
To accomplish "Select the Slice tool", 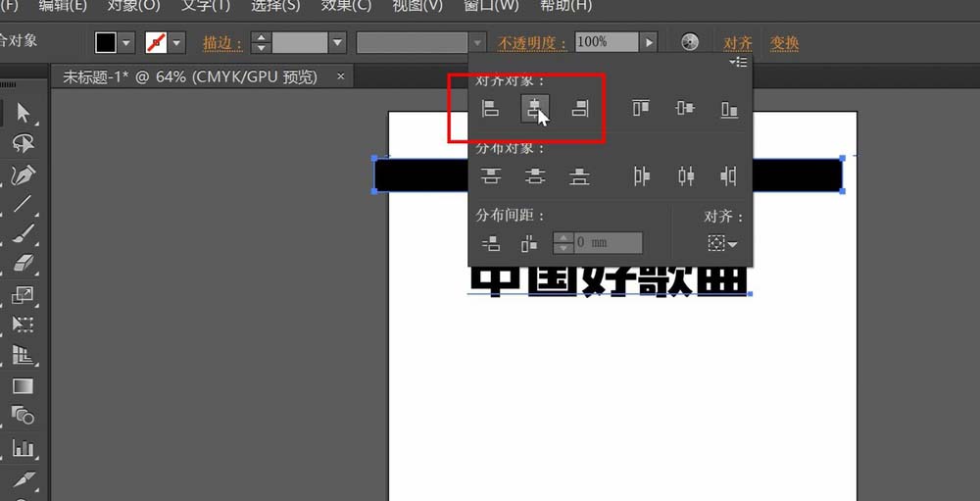I will point(24,479).
